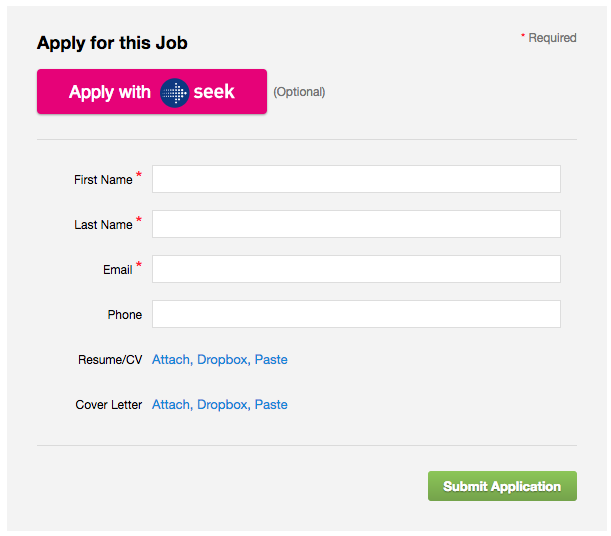Click the 'Apply with' text on pink button

coord(110,92)
